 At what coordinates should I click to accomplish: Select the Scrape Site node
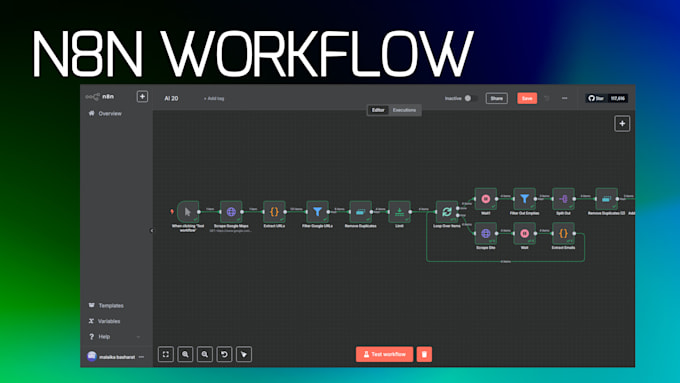coord(486,233)
